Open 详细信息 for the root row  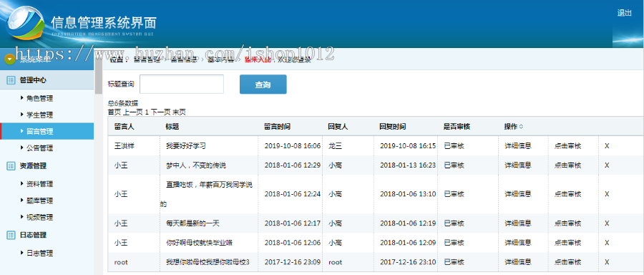pyautogui.click(x=518, y=262)
